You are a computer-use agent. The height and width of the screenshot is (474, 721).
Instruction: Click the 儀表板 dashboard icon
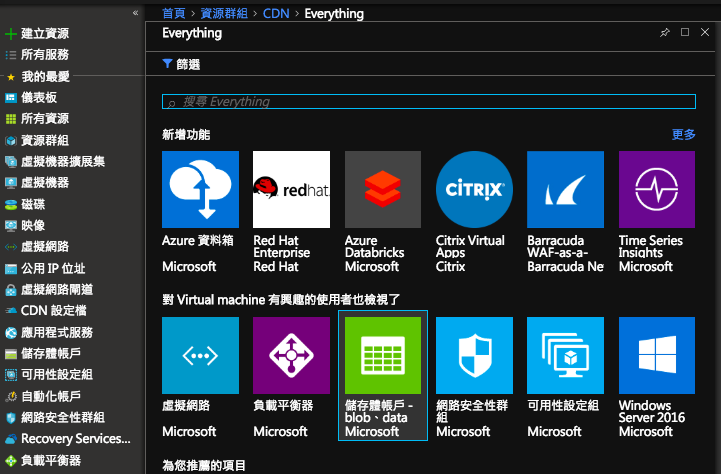coord(11,97)
